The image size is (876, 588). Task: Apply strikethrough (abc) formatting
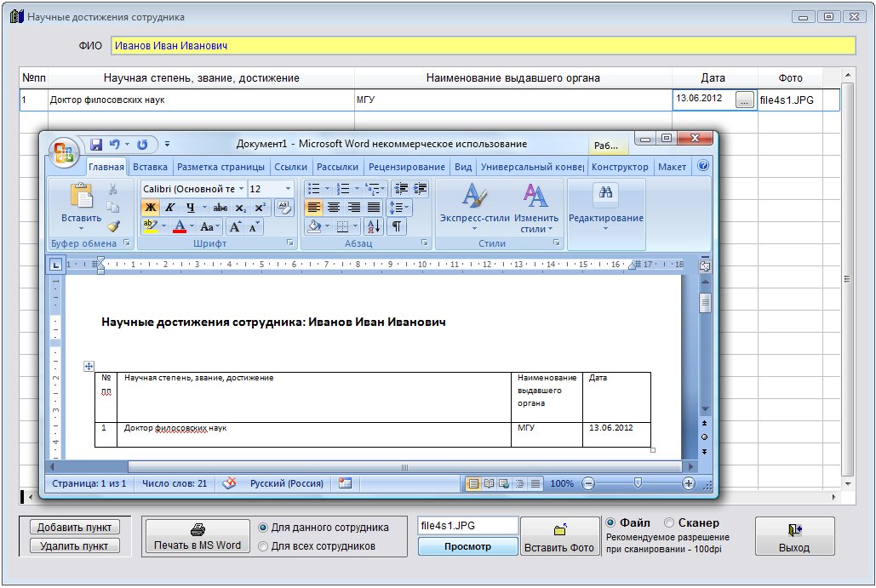[220, 208]
